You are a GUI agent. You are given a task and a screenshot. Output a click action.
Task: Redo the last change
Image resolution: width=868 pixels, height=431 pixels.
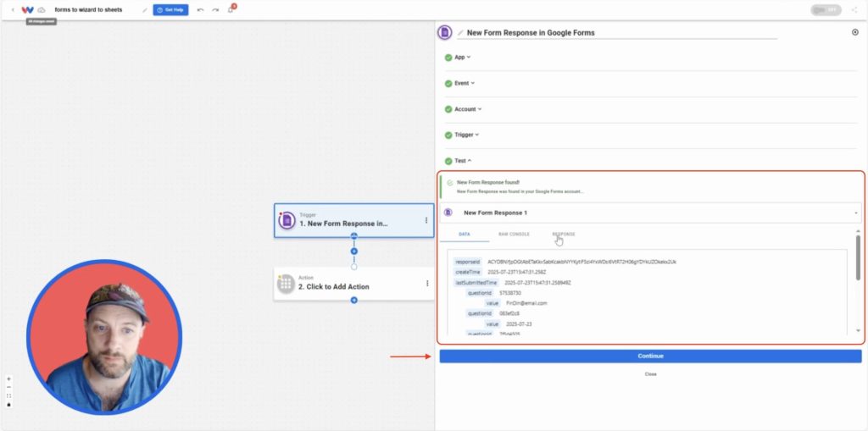click(215, 10)
